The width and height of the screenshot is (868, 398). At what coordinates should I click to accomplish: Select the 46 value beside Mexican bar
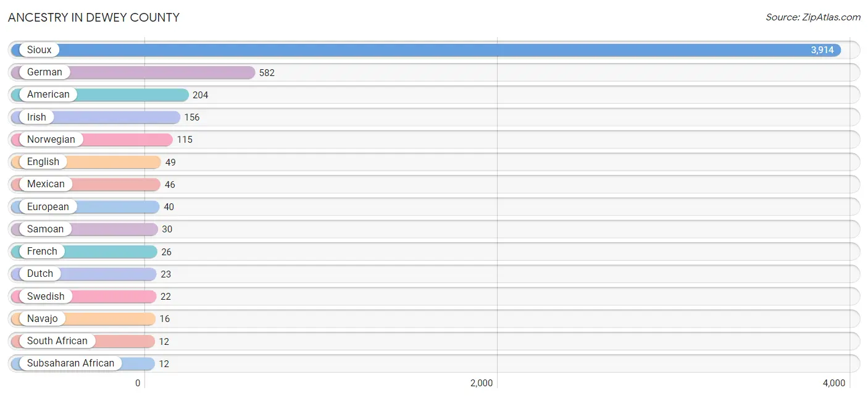tap(170, 184)
